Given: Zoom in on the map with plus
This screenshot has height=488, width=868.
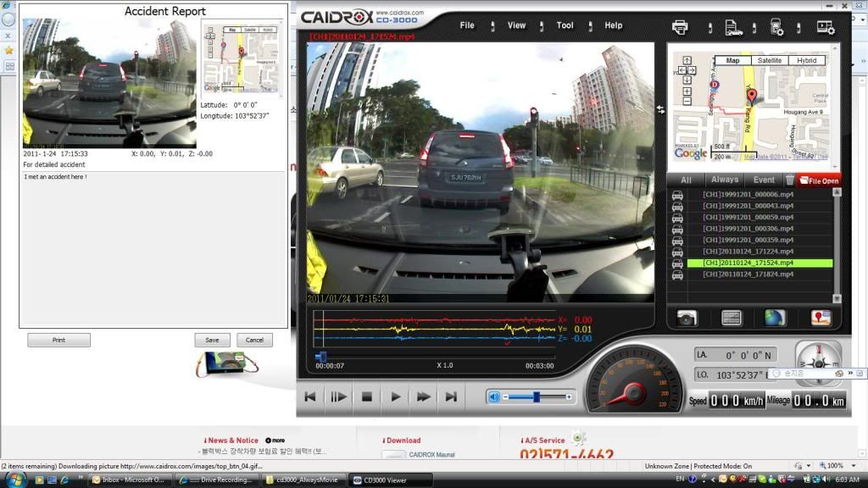Looking at the screenshot, I should coord(687,91).
